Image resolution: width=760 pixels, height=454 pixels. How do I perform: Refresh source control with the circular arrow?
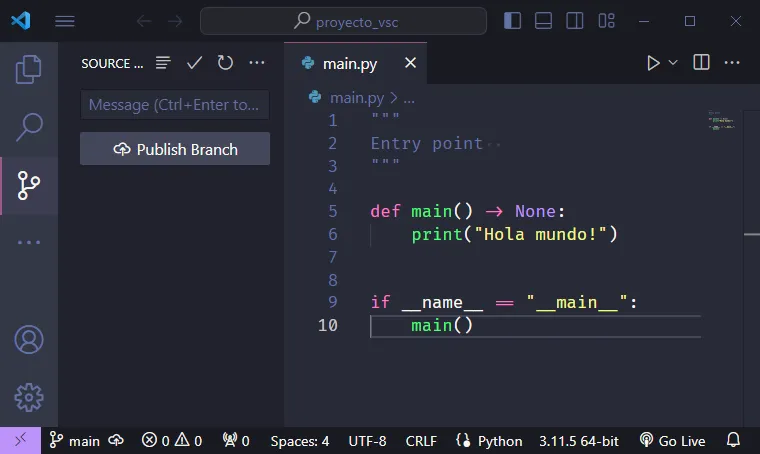point(225,63)
